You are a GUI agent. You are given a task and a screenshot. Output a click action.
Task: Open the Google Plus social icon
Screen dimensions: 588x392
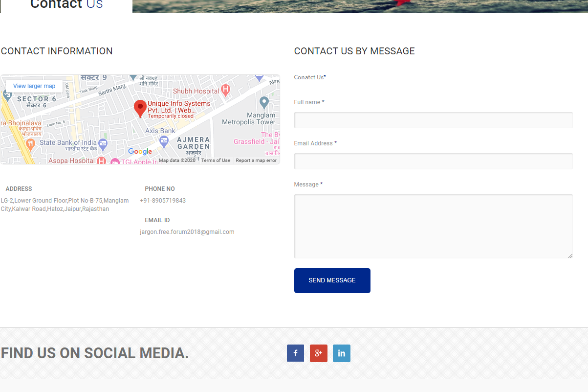[318, 353]
